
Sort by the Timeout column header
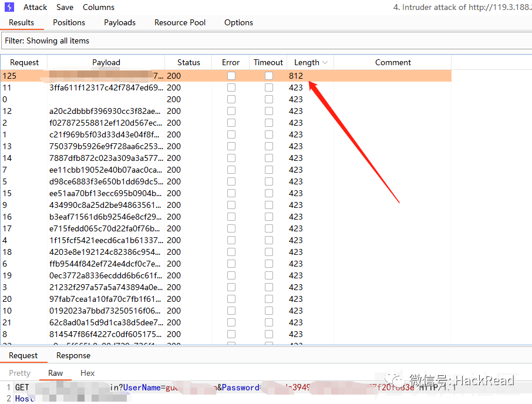coord(268,62)
